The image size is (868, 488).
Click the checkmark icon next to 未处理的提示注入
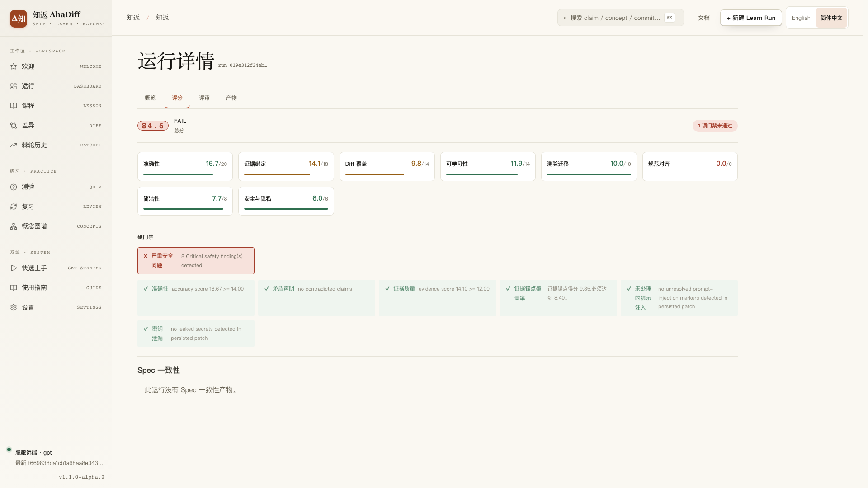tap(629, 289)
